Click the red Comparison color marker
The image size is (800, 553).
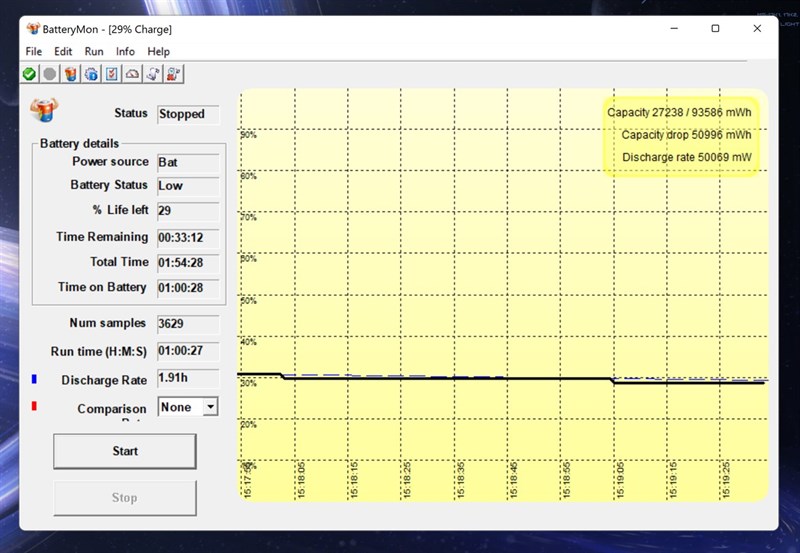point(34,406)
